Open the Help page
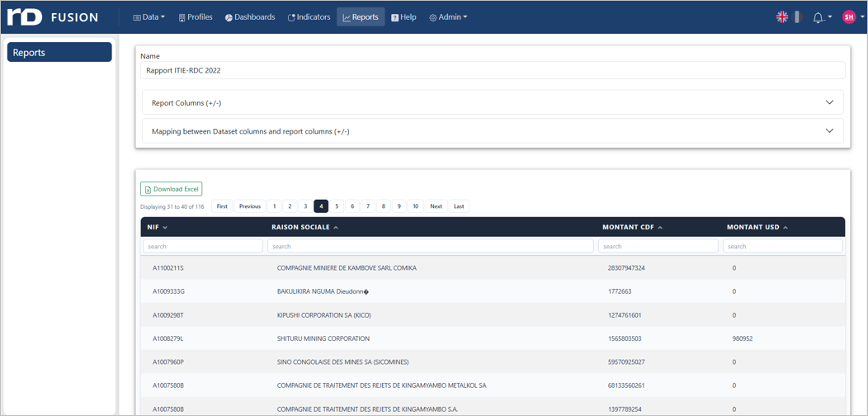 403,17
